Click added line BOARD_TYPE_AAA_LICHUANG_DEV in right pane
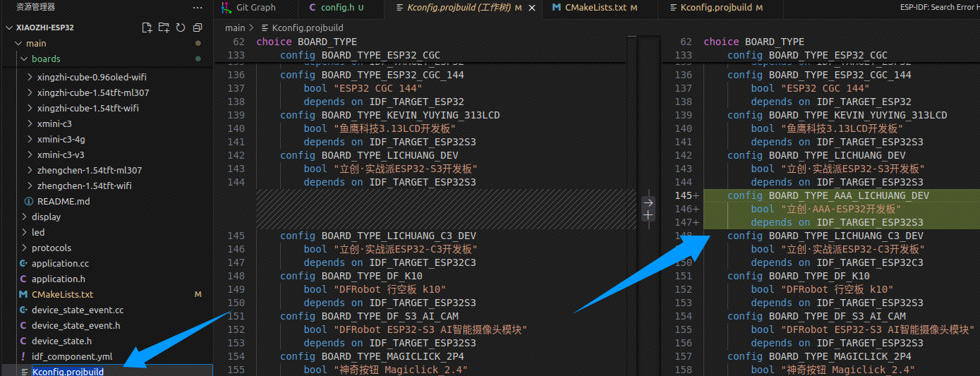This screenshot has height=376, width=980. (828, 195)
